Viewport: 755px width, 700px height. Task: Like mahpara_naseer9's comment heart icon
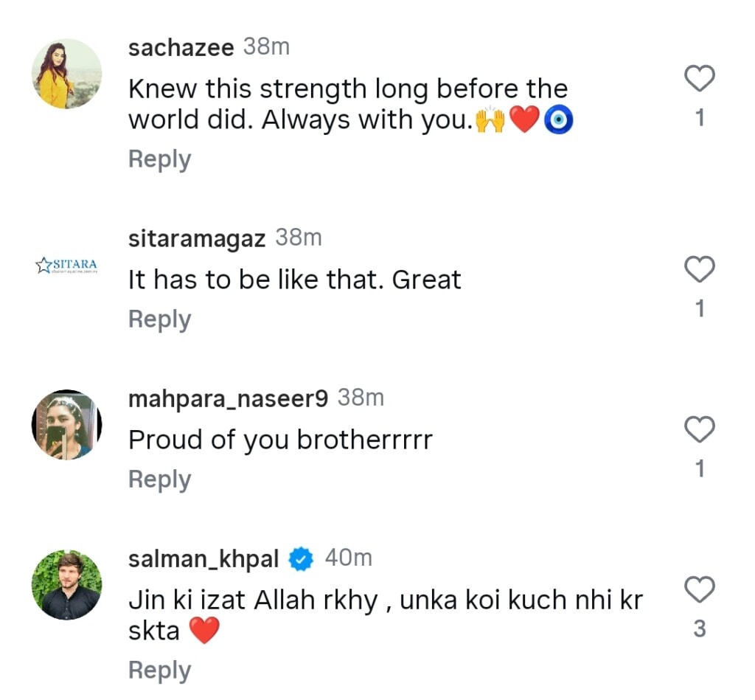[698, 429]
